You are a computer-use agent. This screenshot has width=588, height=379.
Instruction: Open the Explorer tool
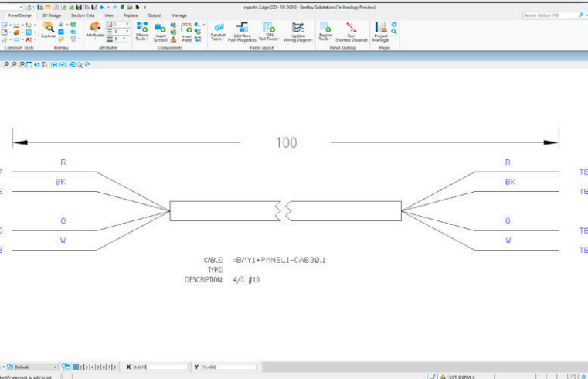(49, 29)
